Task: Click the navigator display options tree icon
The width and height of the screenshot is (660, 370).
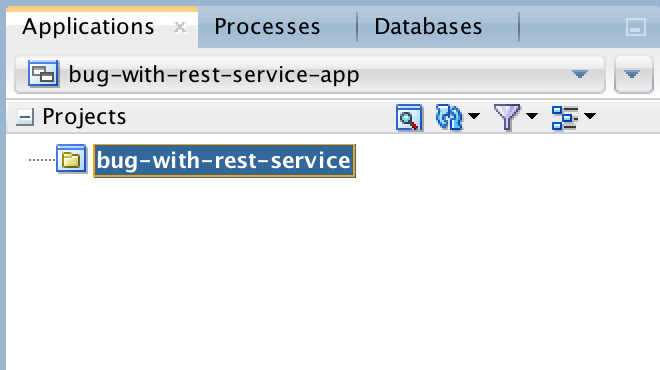Action: coord(564,117)
